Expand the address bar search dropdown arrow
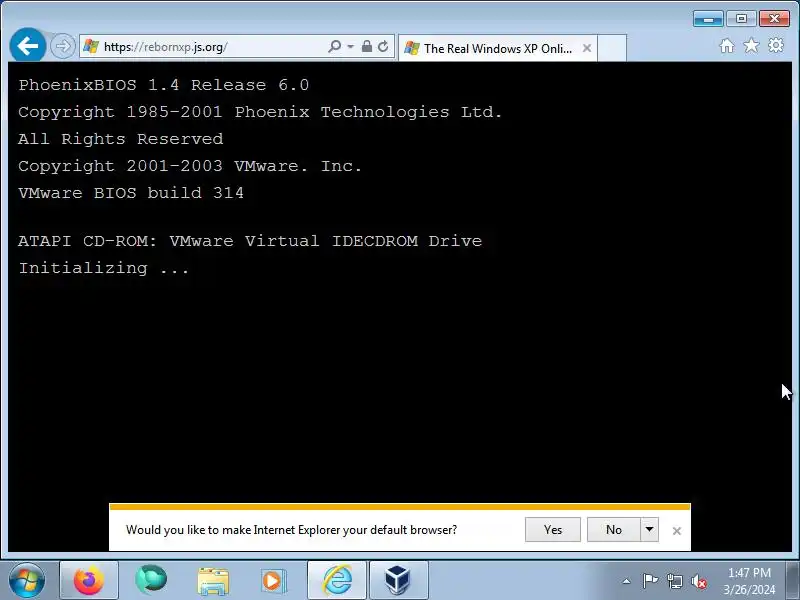 point(351,46)
